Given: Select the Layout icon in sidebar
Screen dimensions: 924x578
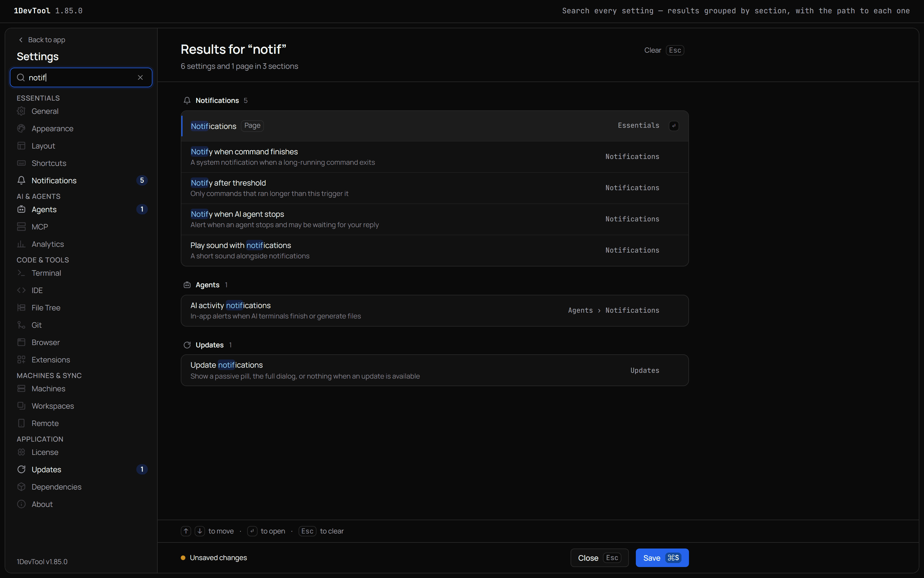Looking at the screenshot, I should 21,146.
